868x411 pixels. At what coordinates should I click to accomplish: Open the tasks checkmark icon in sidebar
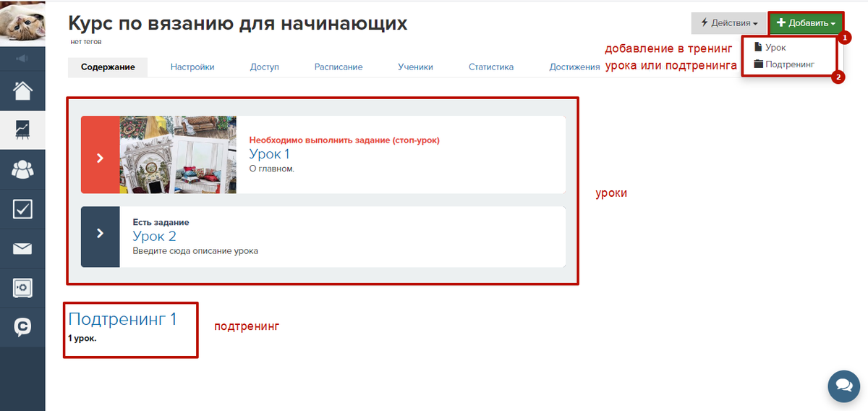[x=22, y=209]
